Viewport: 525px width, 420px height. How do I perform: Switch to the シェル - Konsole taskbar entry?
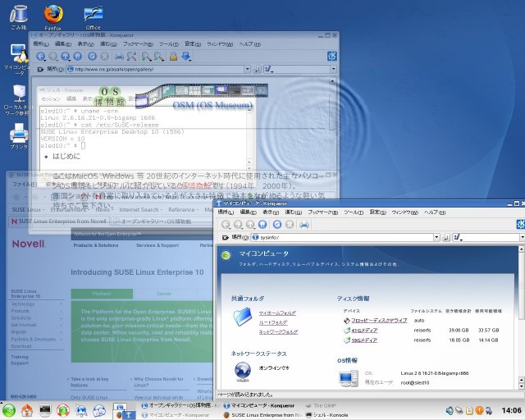click(x=326, y=415)
